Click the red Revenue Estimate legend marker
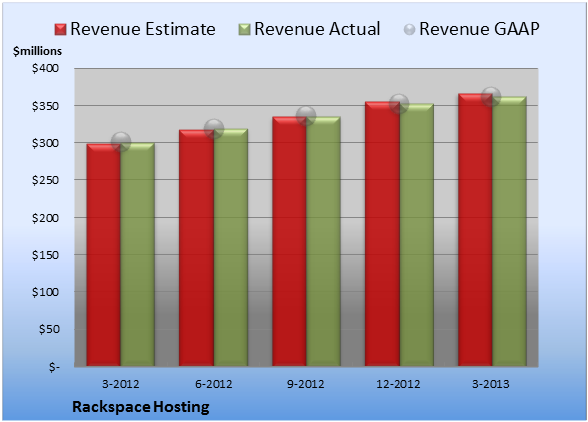Image resolution: width=588 pixels, height=422 pixels. point(60,30)
